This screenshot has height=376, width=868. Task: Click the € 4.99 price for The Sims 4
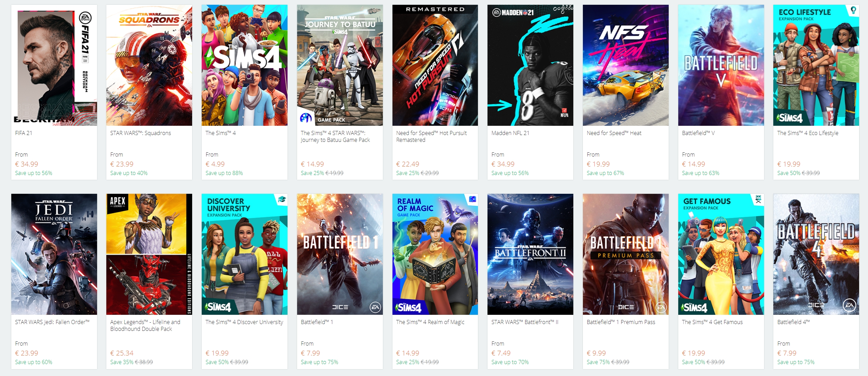(x=215, y=164)
